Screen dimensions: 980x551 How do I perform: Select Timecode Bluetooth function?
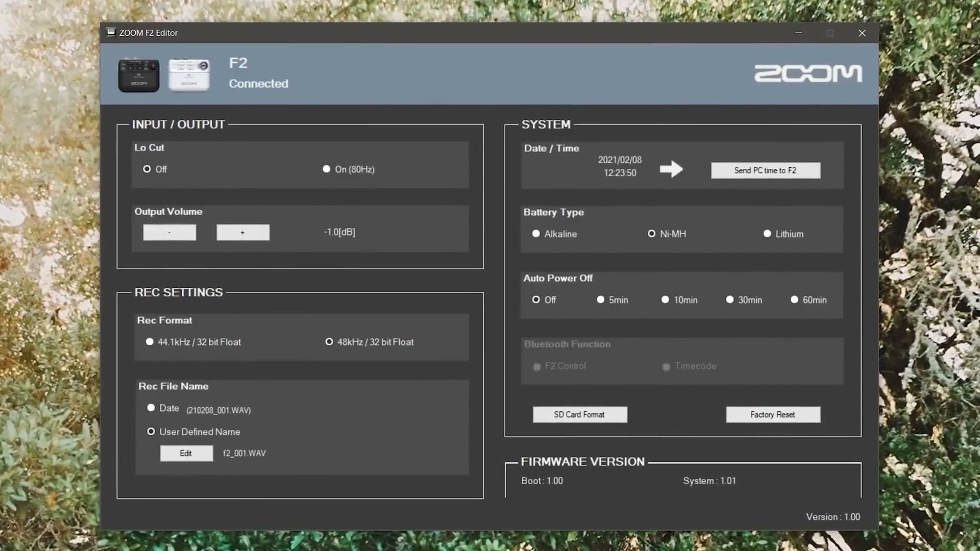pos(689,366)
